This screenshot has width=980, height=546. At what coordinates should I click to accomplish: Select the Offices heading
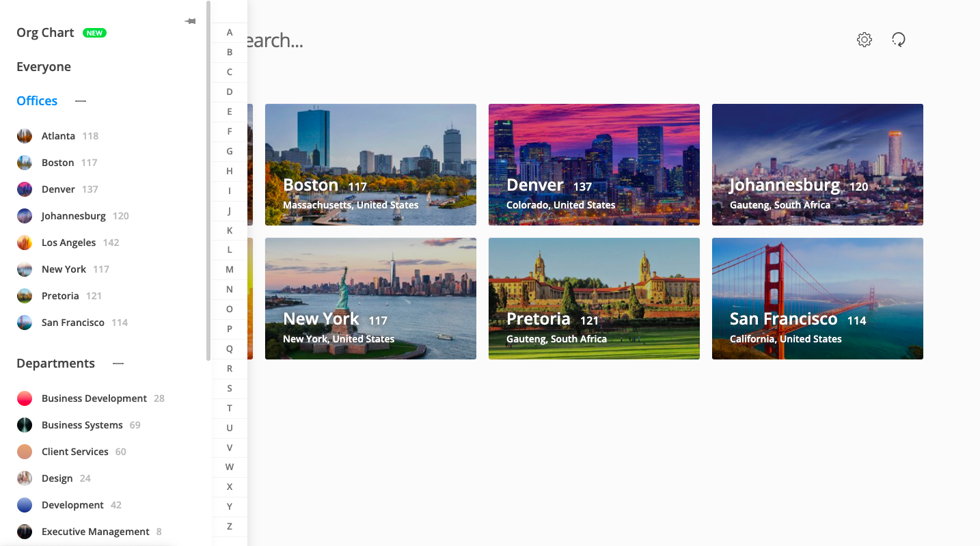37,101
